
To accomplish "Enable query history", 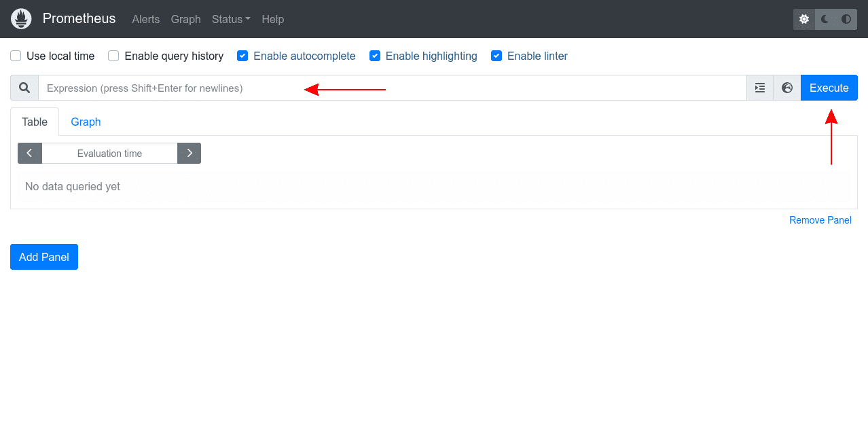I will pos(113,56).
